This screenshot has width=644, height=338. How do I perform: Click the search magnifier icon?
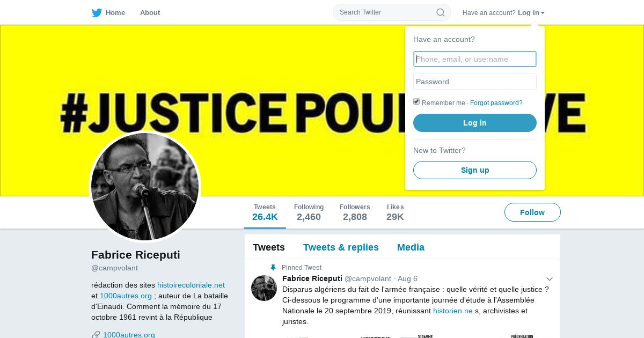pyautogui.click(x=440, y=12)
